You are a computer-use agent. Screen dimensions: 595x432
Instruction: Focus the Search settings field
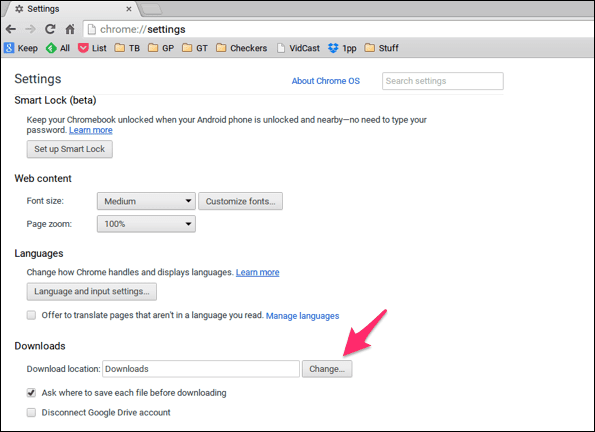click(x=443, y=81)
